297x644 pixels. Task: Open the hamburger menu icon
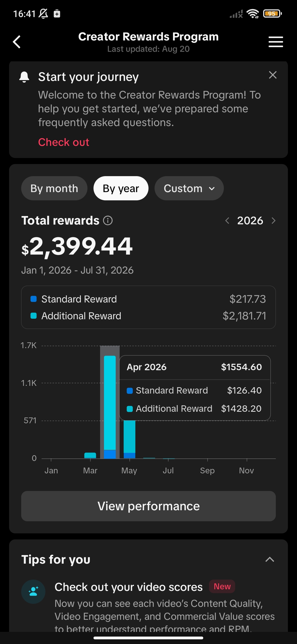276,42
